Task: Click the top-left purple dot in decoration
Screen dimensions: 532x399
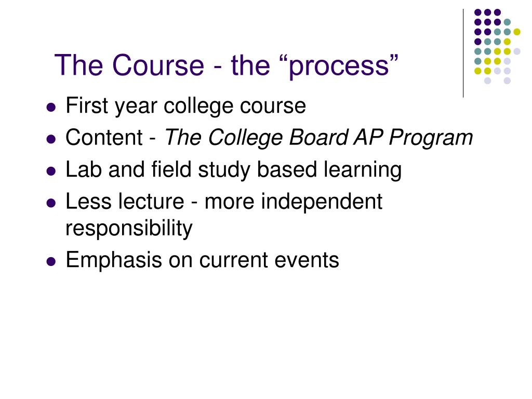Action: coord(478,12)
